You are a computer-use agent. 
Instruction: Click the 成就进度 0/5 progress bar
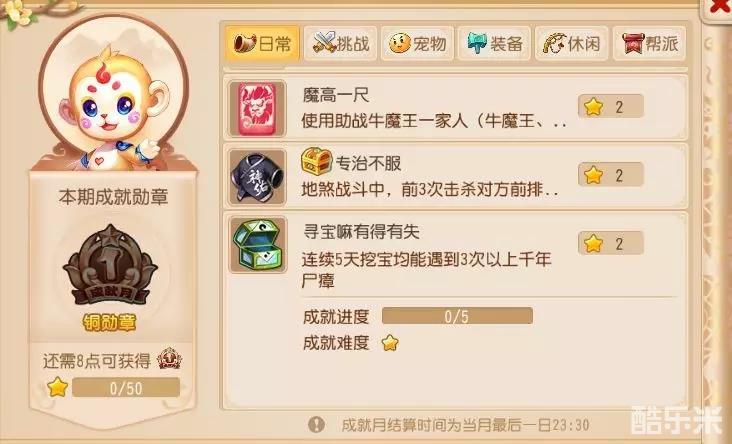(457, 316)
